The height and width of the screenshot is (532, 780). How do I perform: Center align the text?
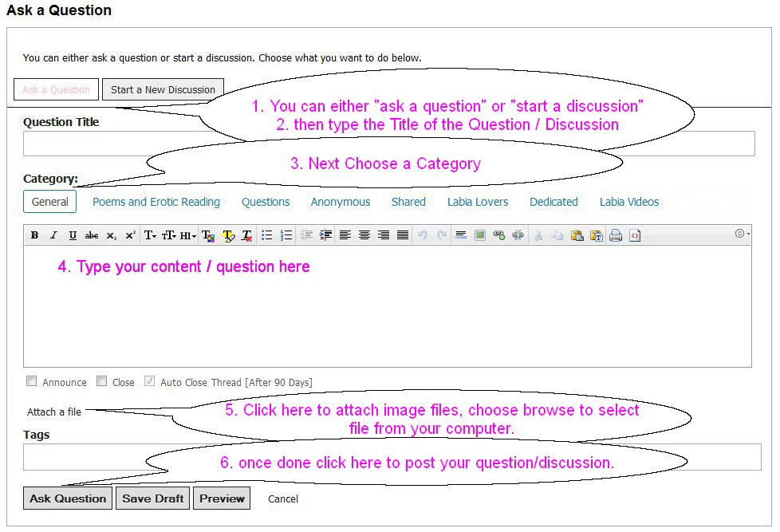[364, 235]
